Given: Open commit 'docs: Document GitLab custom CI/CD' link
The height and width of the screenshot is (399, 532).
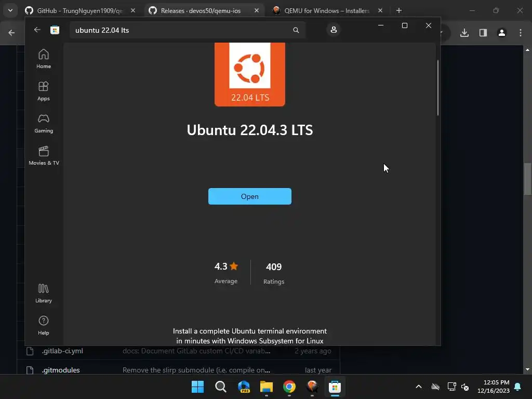Looking at the screenshot, I should (x=196, y=351).
